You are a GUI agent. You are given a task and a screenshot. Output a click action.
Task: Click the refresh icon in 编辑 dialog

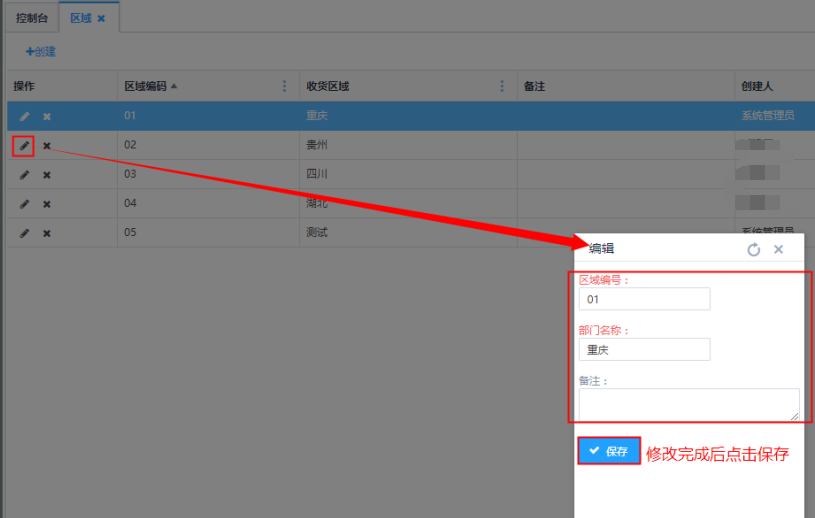click(754, 250)
